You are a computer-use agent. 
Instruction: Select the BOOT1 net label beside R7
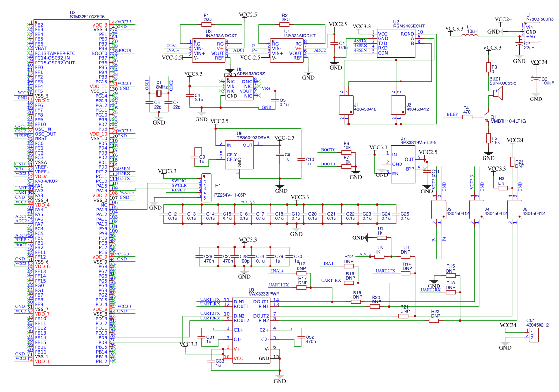[328, 164]
